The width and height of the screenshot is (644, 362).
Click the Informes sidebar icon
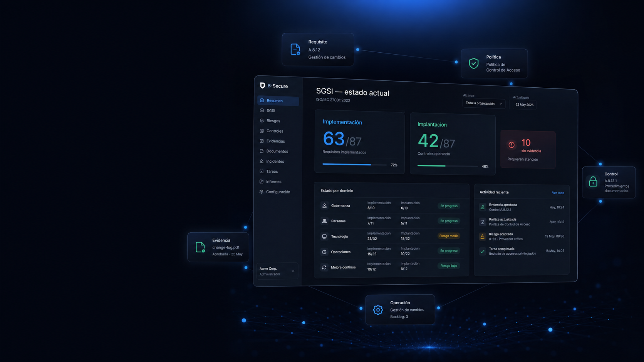point(262,182)
